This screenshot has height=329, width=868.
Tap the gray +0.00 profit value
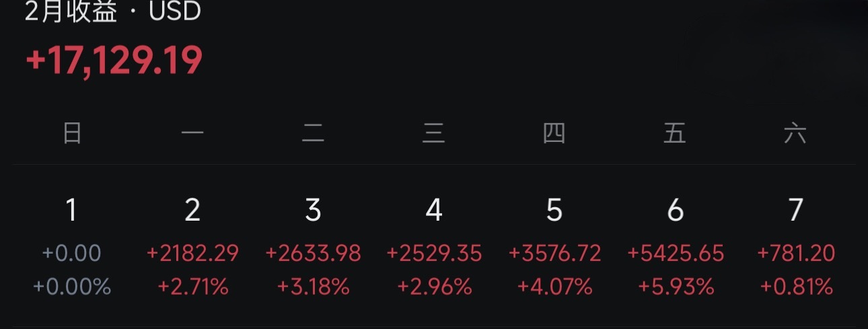click(x=72, y=254)
